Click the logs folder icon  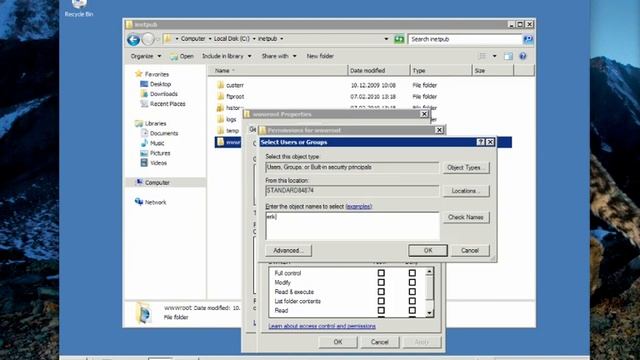pos(220,119)
